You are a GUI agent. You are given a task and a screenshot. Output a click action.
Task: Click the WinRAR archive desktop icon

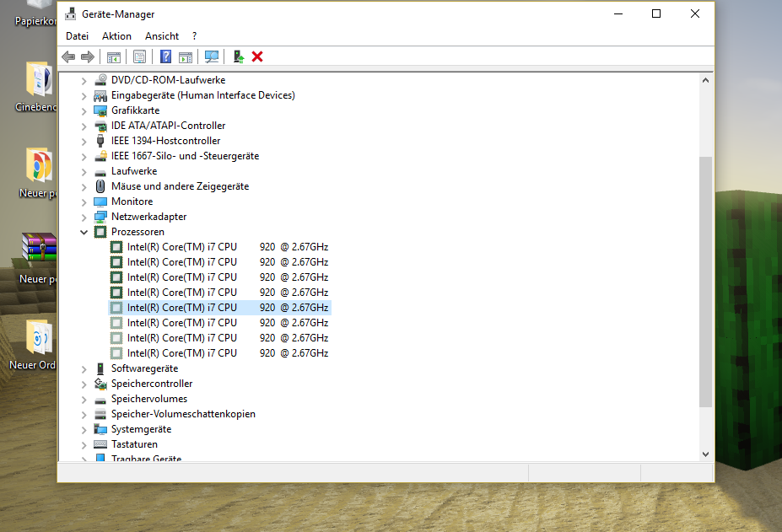pos(40,247)
